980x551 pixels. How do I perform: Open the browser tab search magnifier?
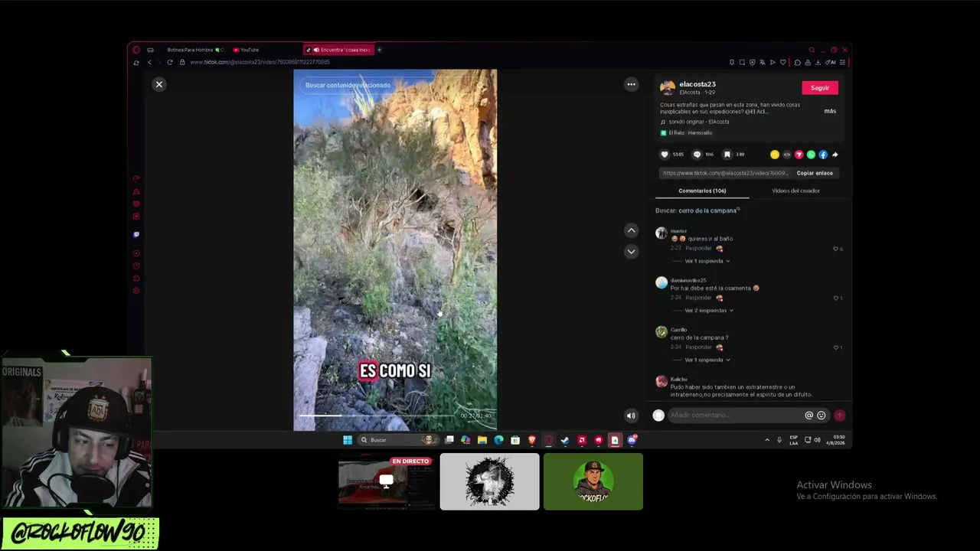[x=812, y=50]
